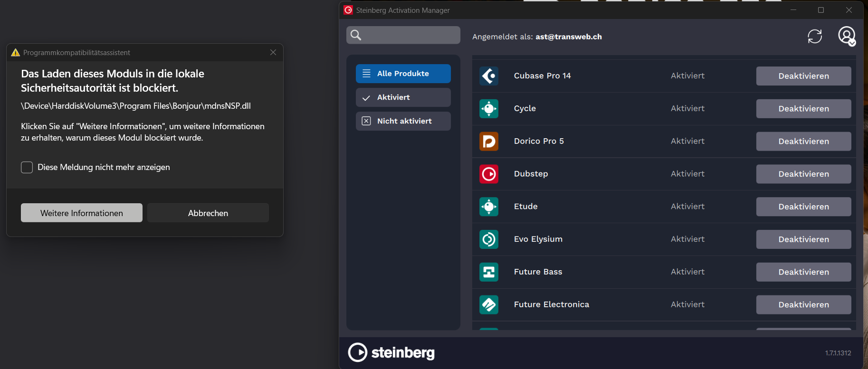Click the Future Electronica product icon

[489, 305]
